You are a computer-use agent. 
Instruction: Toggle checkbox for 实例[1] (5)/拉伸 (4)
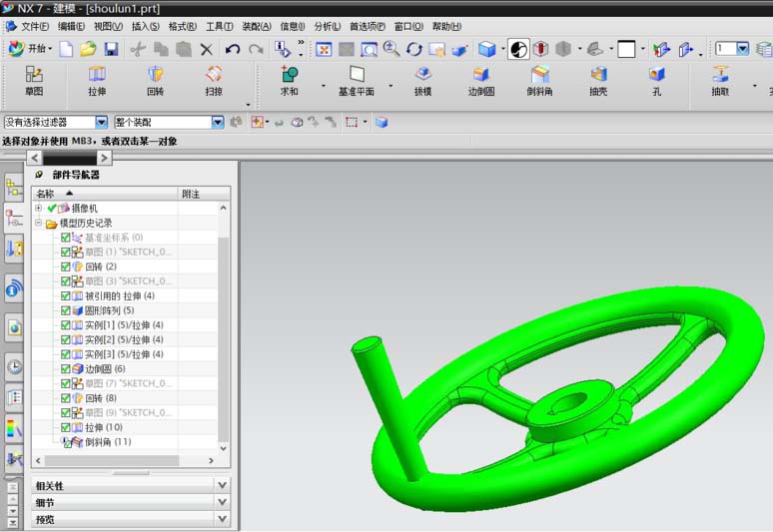(x=65, y=324)
